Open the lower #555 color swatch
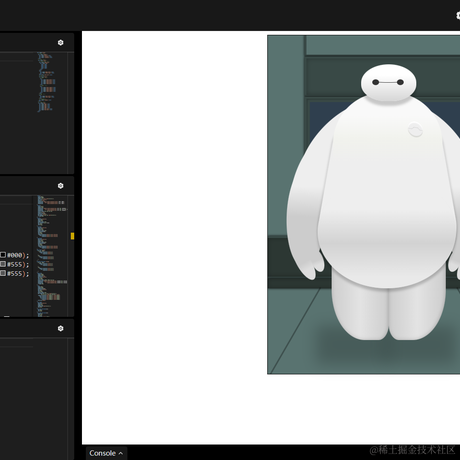The width and height of the screenshot is (460, 460). coord(3,273)
